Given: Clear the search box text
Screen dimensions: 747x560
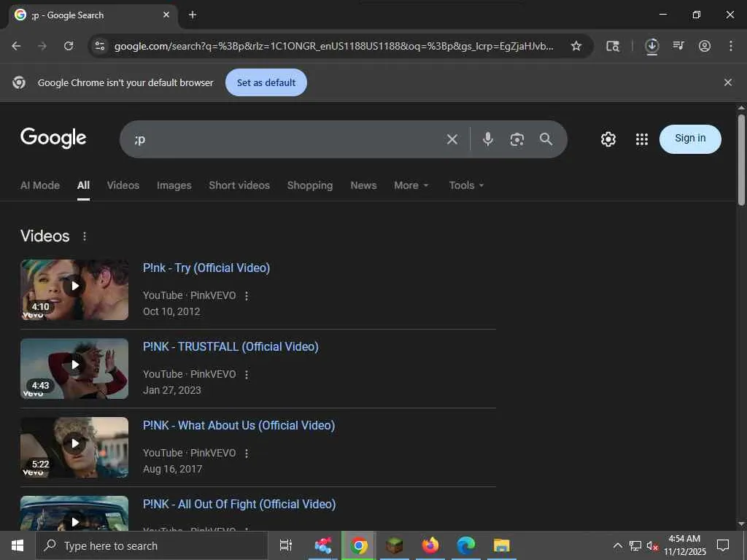Looking at the screenshot, I should coord(452,139).
